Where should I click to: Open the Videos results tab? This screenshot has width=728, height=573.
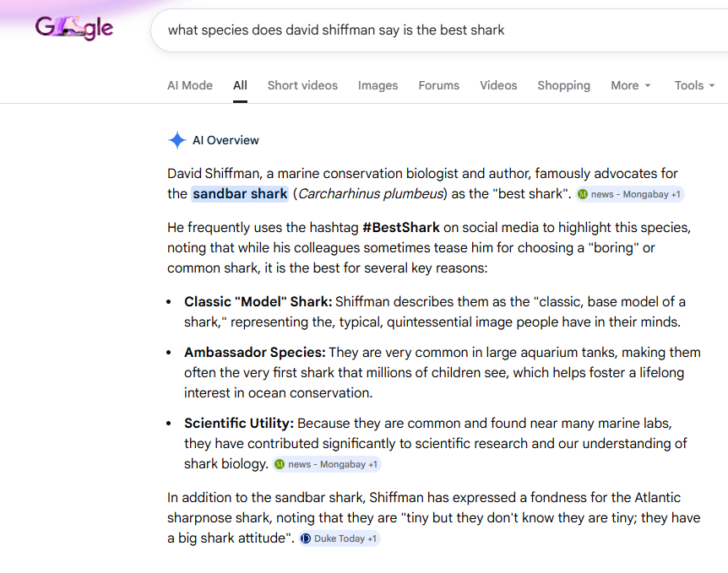(498, 85)
